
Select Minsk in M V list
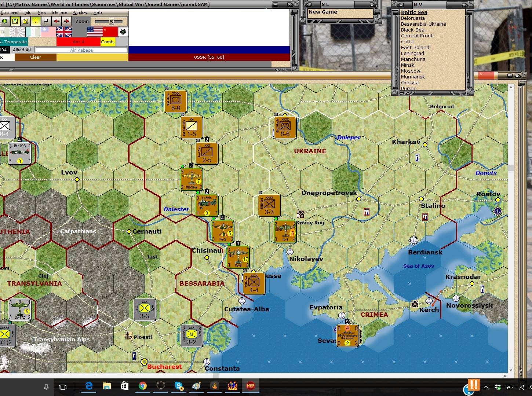(x=407, y=65)
